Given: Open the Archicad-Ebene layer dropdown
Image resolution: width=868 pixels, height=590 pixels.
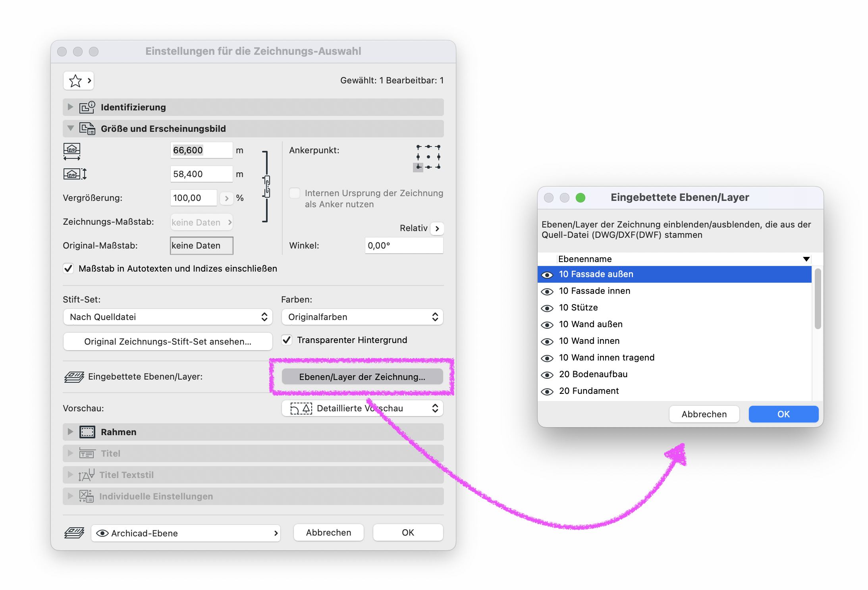Looking at the screenshot, I should tap(186, 533).
